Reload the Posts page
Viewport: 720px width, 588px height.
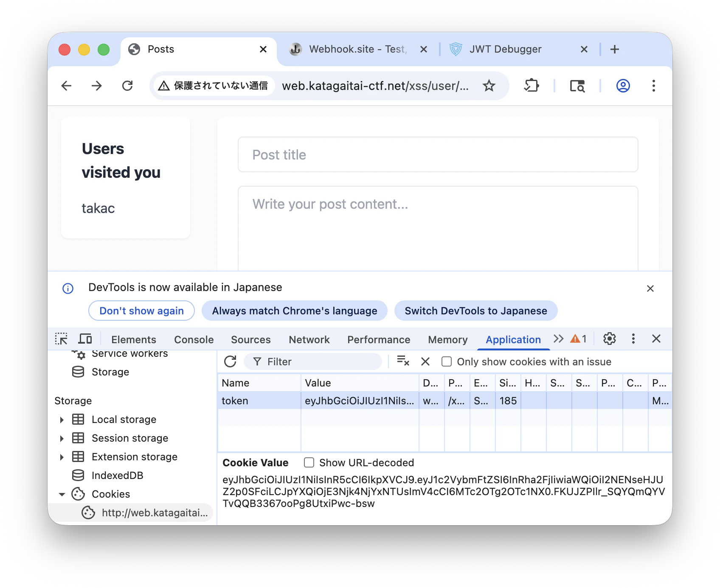(x=127, y=86)
